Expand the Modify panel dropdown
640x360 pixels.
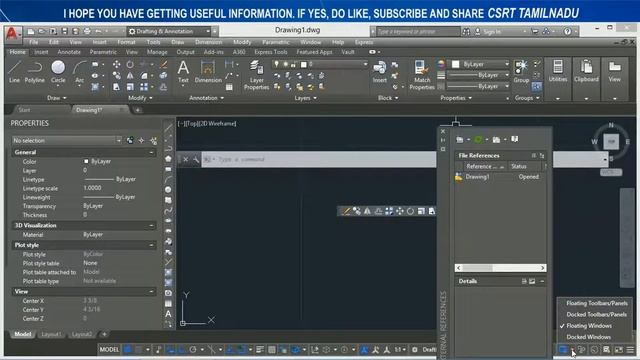(x=140, y=98)
